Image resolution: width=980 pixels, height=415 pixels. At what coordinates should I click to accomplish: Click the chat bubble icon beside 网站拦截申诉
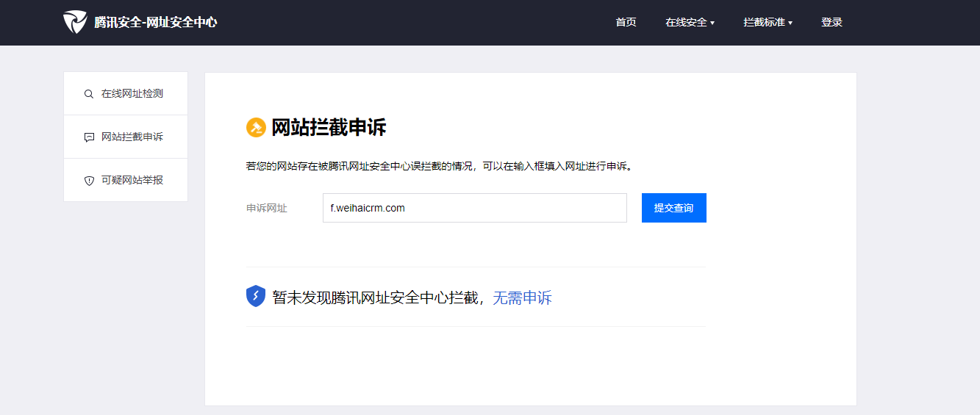89,137
